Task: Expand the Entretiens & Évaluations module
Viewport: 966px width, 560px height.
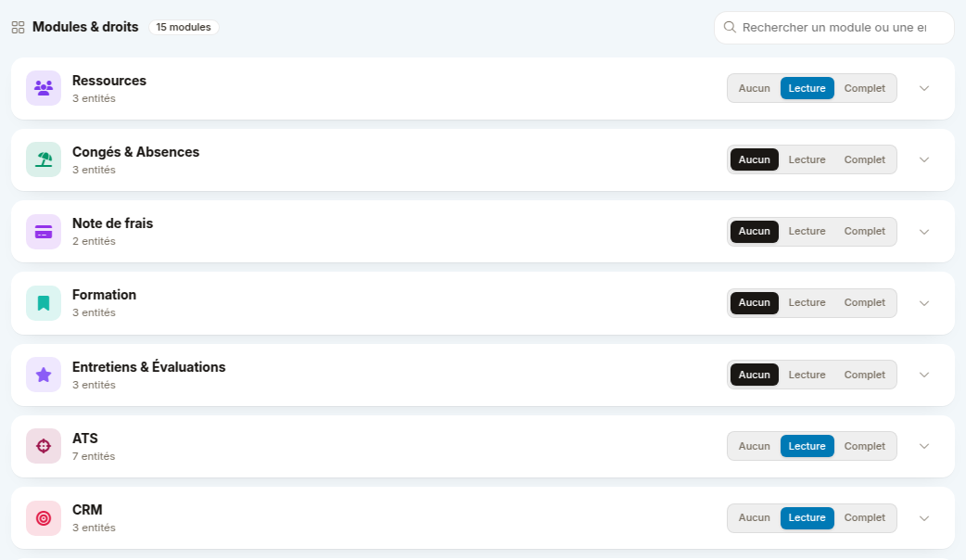Action: (924, 375)
